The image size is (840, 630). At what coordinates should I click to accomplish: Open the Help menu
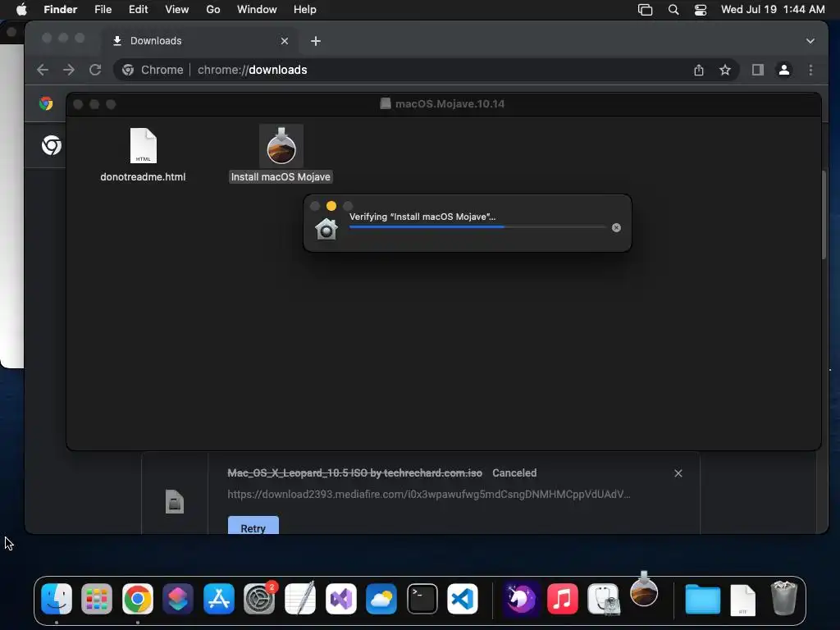pos(305,10)
